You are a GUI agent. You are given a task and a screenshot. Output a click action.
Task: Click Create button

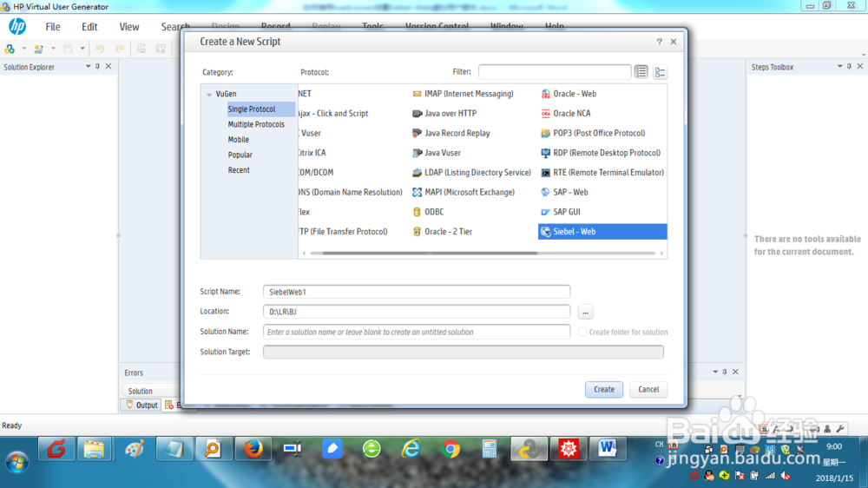click(604, 389)
